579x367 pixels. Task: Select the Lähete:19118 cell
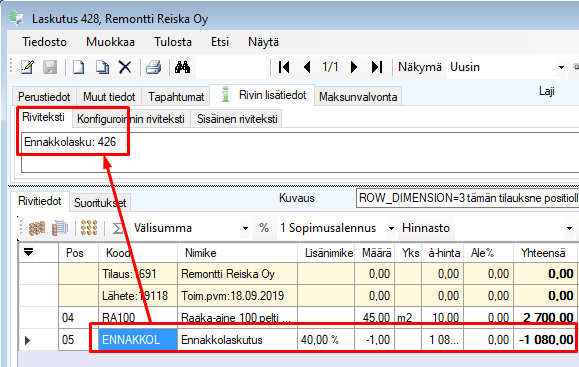click(x=138, y=296)
